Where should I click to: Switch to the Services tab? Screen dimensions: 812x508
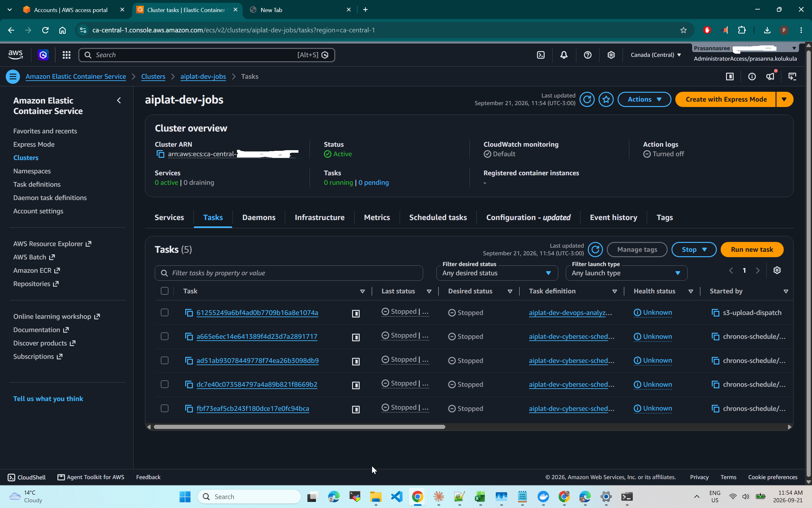click(169, 217)
